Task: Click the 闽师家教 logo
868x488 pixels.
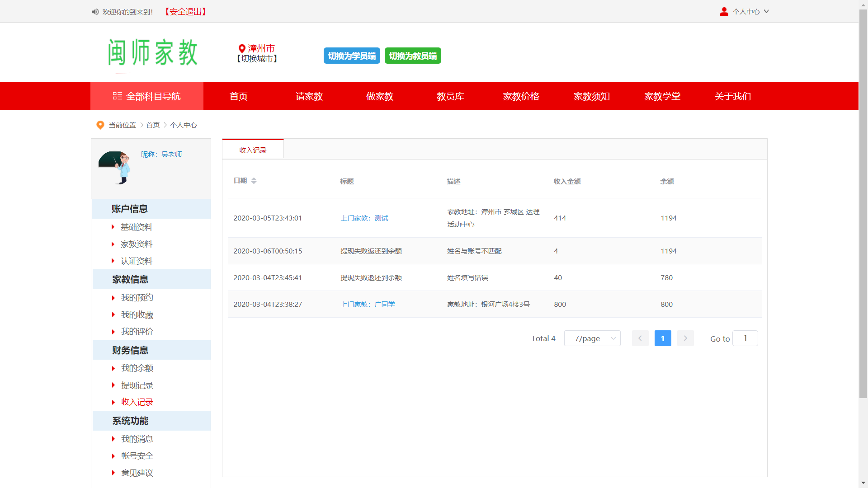Action: (153, 52)
